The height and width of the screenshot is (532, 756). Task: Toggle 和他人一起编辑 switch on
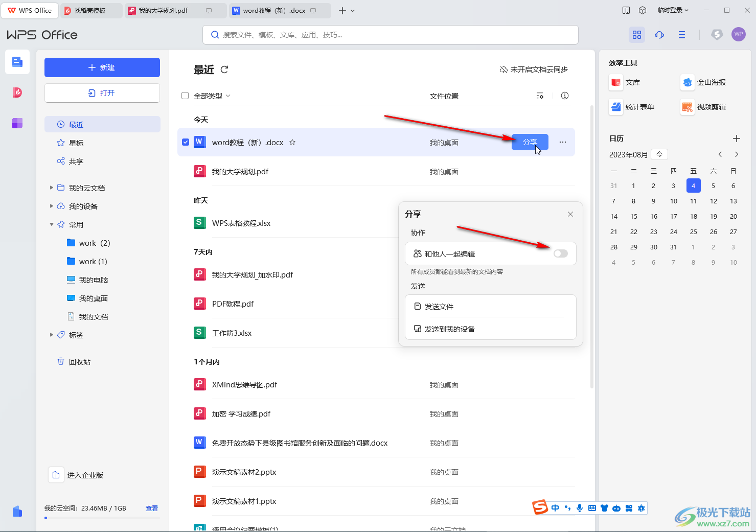coord(561,253)
